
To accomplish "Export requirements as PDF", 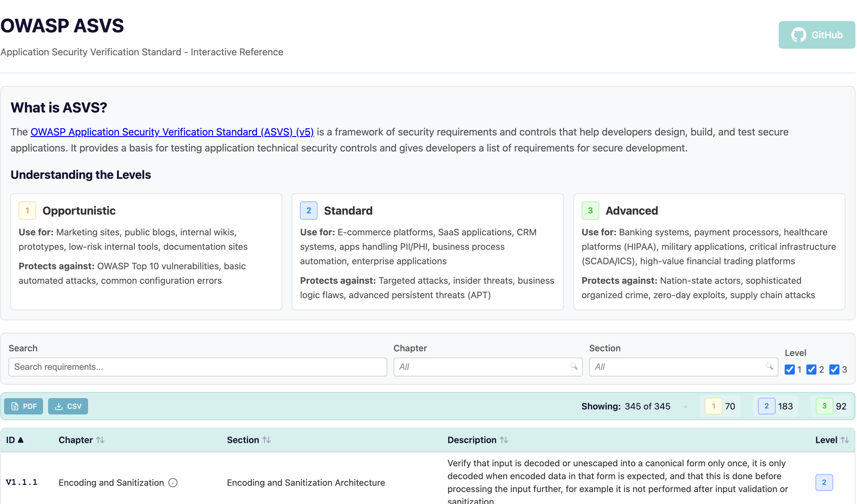I will click(x=24, y=406).
